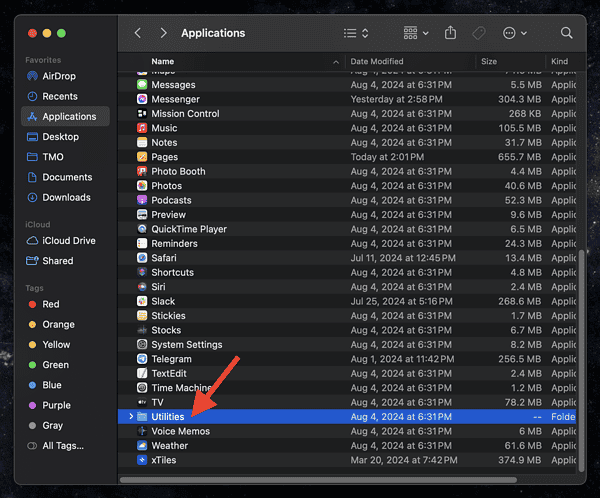This screenshot has height=498, width=600.
Task: Open AirDrop in the sidebar
Action: click(x=58, y=76)
